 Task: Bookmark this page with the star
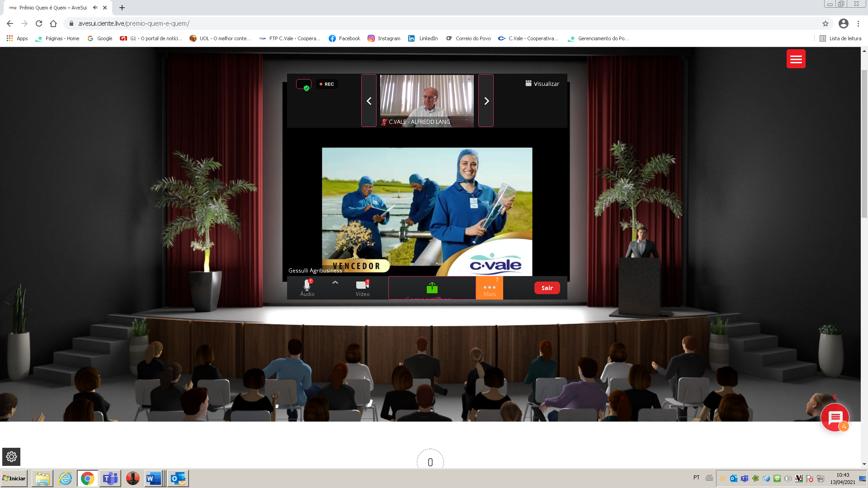pyautogui.click(x=826, y=23)
